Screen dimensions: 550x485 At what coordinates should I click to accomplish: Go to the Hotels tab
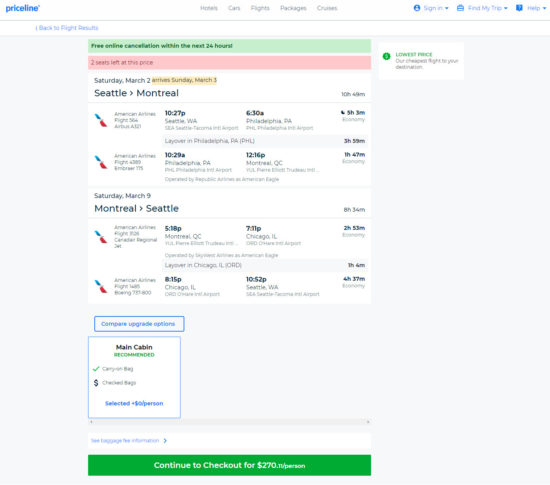click(209, 8)
